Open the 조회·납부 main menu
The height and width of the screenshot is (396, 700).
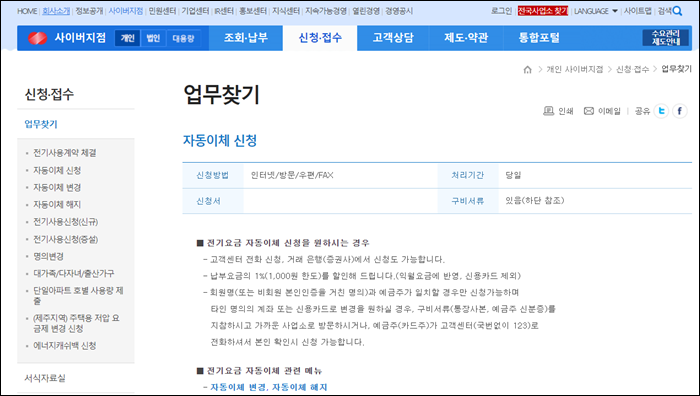click(x=246, y=38)
